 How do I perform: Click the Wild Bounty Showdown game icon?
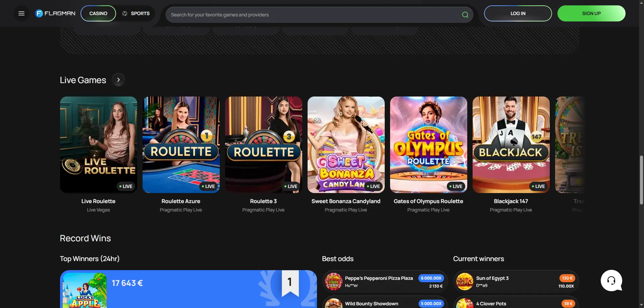click(333, 303)
